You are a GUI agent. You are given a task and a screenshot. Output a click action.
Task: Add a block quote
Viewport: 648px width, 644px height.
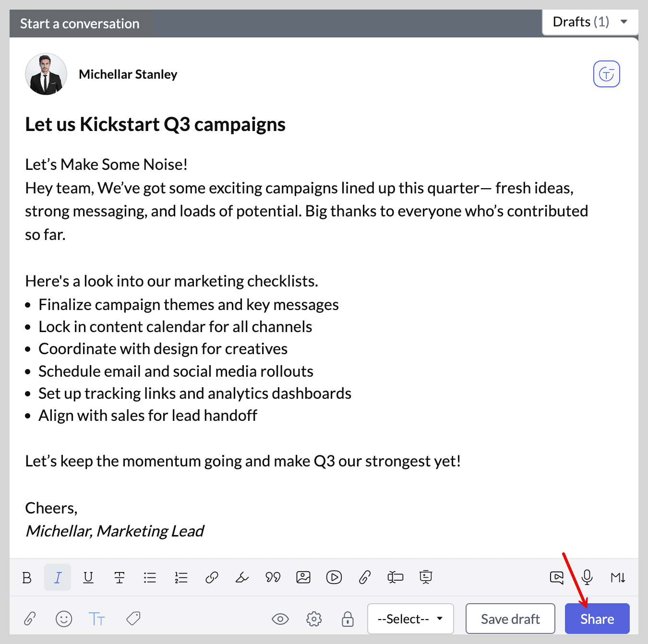(x=273, y=577)
